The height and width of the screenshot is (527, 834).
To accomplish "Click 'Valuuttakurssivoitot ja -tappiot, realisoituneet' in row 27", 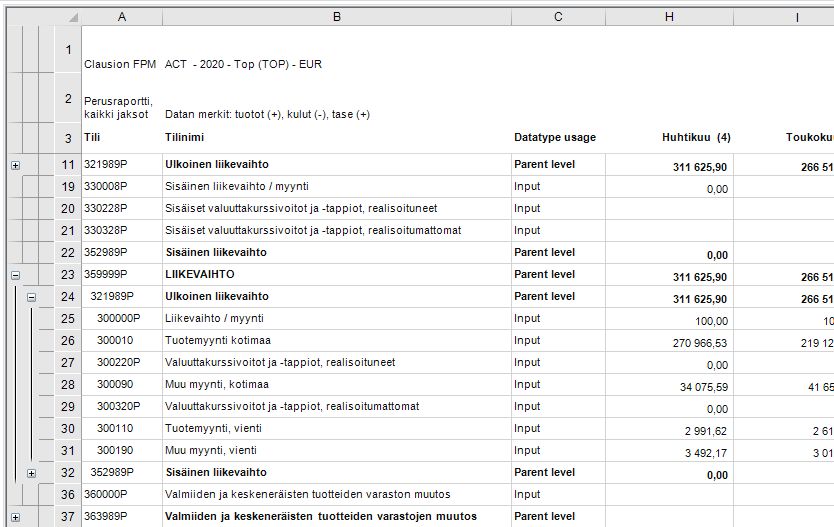I will coord(337,363).
